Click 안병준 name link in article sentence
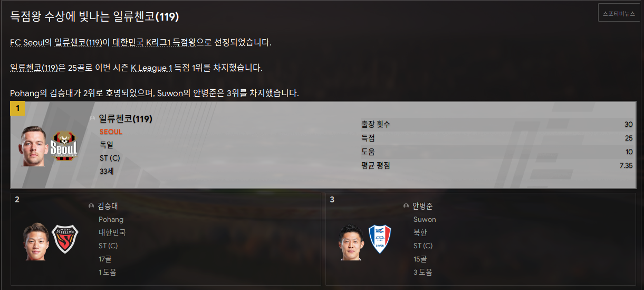 [x=204, y=93]
